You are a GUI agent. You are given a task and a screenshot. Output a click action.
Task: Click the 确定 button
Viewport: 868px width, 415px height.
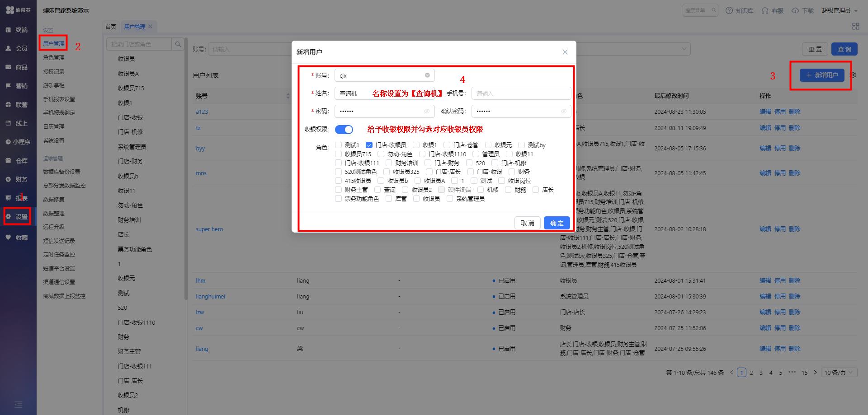pos(557,223)
